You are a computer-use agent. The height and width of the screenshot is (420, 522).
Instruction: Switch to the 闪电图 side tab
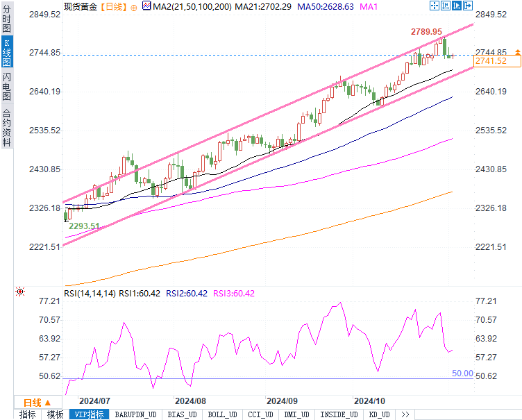click(x=6, y=87)
